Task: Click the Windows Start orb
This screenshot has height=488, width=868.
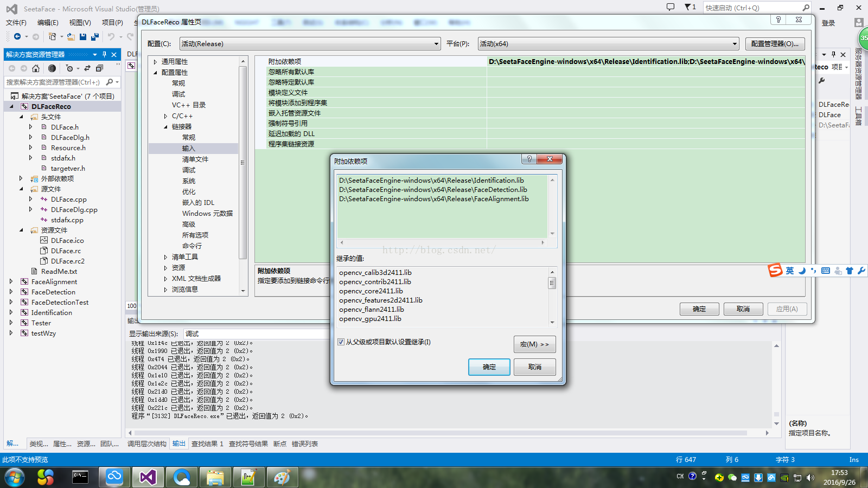Action: point(15,477)
